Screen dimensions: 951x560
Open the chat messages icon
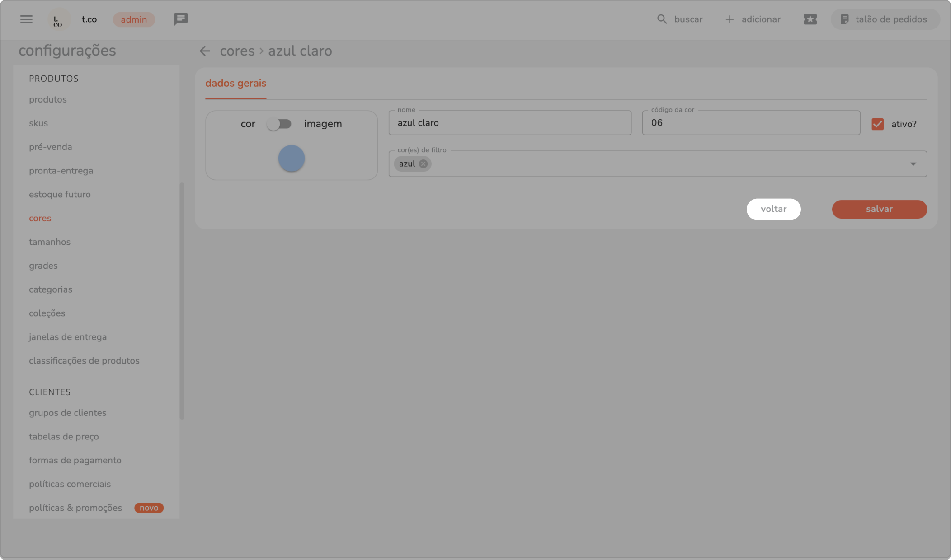coord(181,19)
